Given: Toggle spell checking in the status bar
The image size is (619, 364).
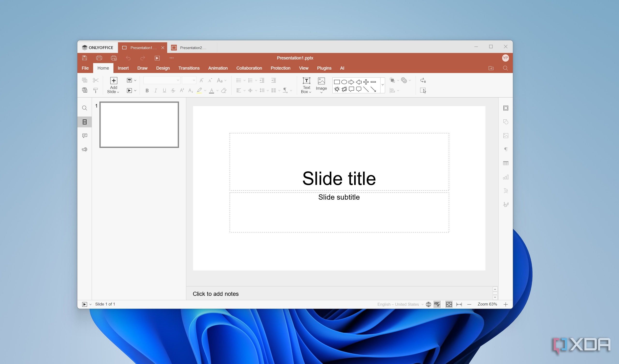Looking at the screenshot, I should (x=437, y=304).
